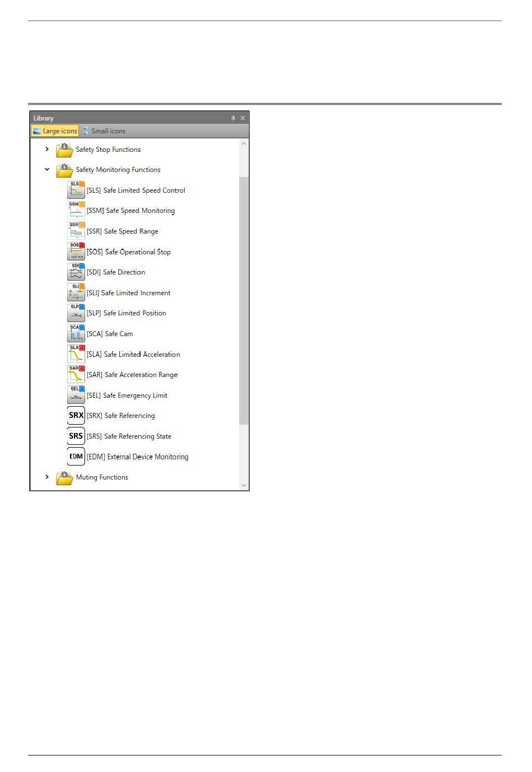Click the SLA Safe Limited Acceleration icon
Viewport: 532px width, 772px height.
pos(76,354)
